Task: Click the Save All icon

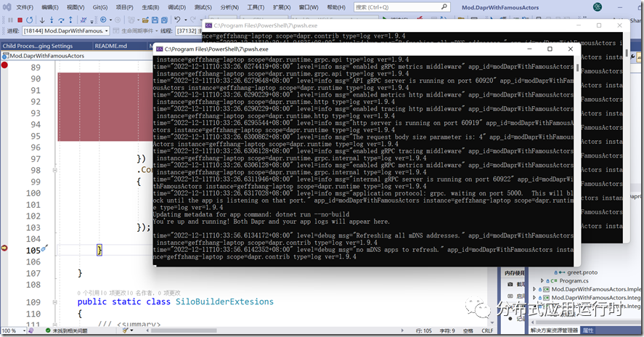Action: point(164,20)
